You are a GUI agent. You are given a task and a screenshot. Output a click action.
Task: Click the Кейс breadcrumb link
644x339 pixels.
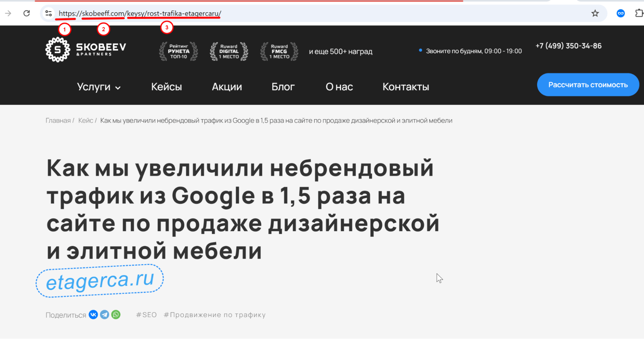click(x=86, y=121)
